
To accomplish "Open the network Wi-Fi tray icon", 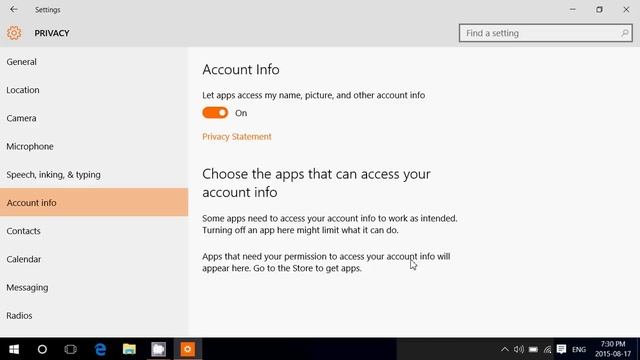I will point(547,349).
